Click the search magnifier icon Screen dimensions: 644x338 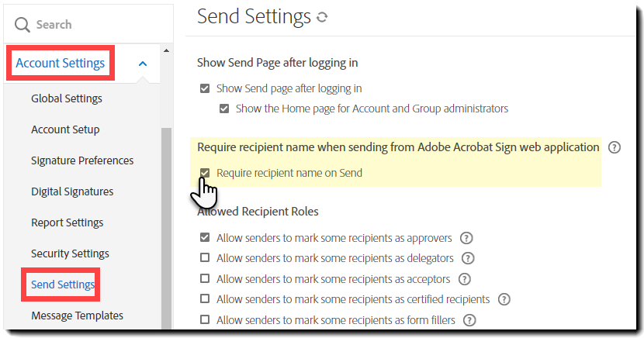point(22,25)
